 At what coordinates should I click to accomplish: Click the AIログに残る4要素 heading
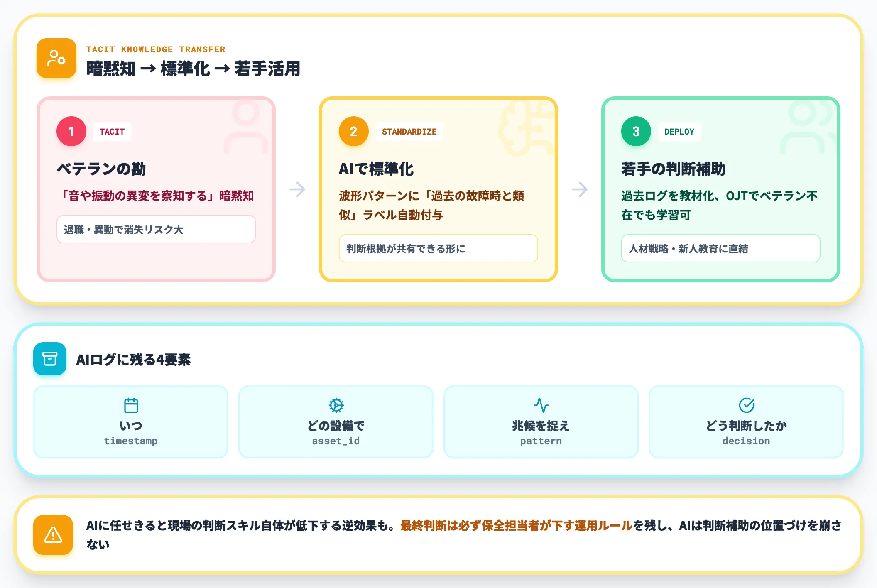(133, 359)
